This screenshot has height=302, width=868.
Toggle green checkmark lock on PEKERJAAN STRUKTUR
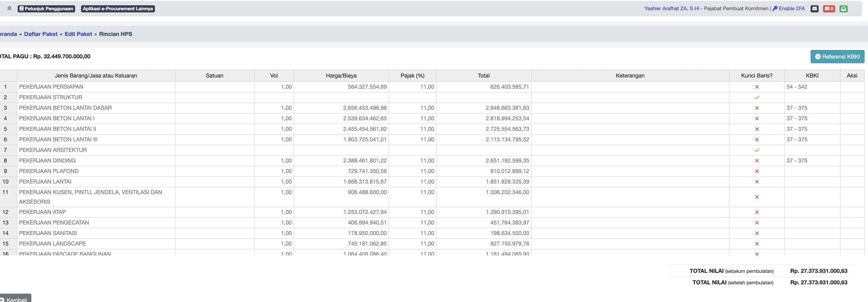coord(757,97)
